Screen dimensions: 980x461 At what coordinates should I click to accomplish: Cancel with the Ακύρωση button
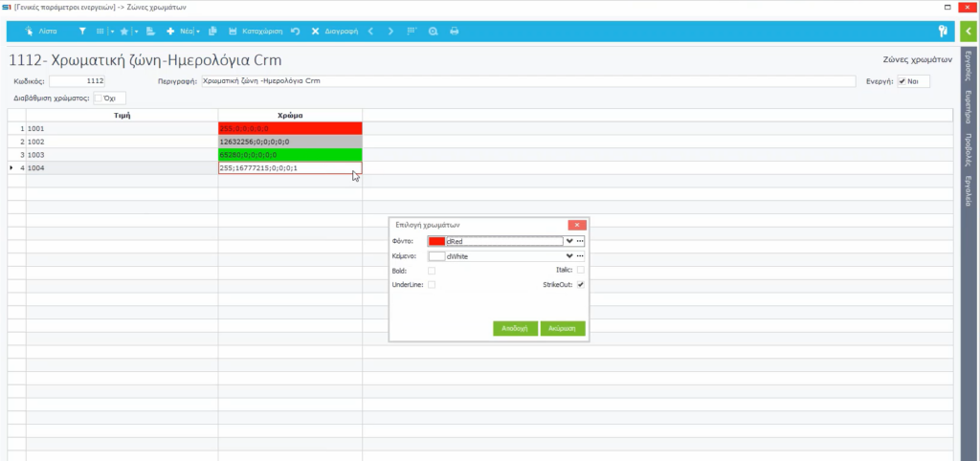[x=563, y=329]
